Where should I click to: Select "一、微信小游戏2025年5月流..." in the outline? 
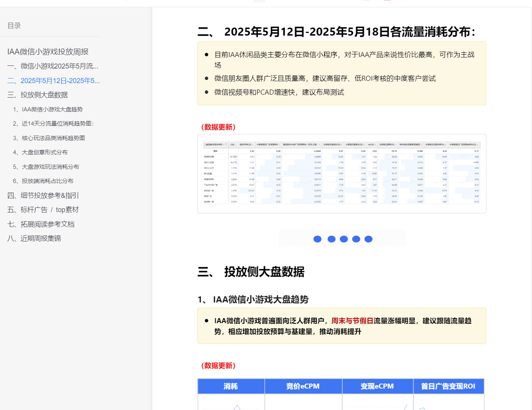54,66
